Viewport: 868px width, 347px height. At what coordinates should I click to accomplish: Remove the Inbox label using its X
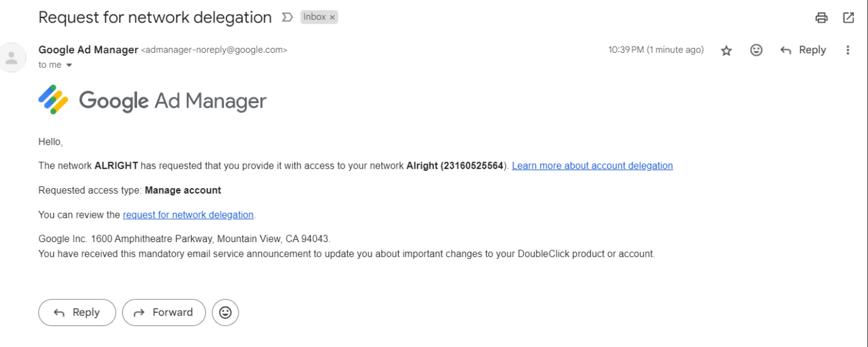pyautogui.click(x=332, y=17)
